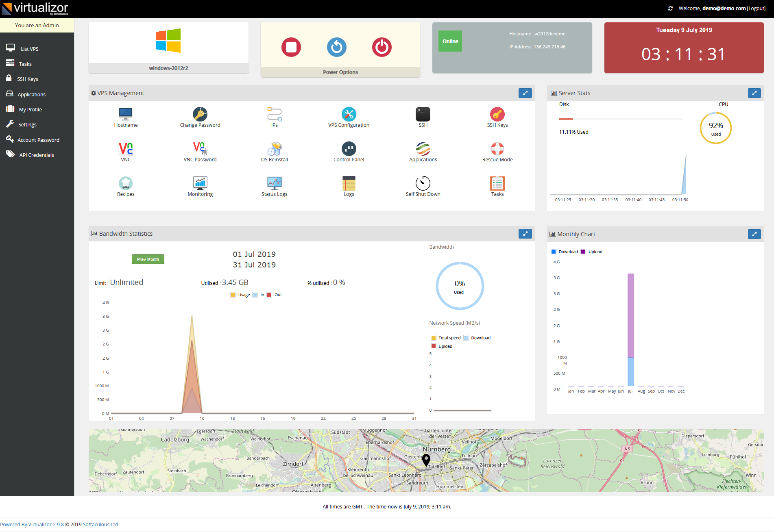The height and width of the screenshot is (532, 774).
Task: Expand the Server Stats panel
Action: click(x=754, y=93)
